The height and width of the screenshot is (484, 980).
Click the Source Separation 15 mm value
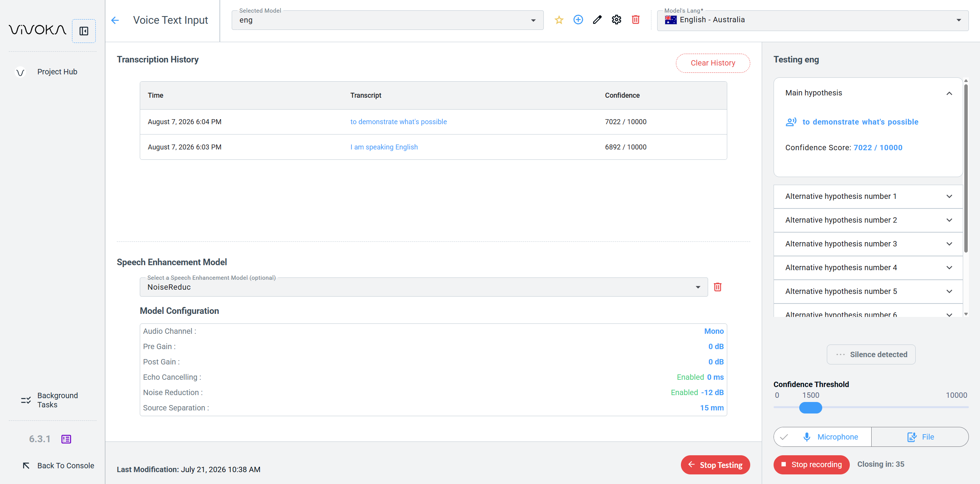click(x=712, y=408)
